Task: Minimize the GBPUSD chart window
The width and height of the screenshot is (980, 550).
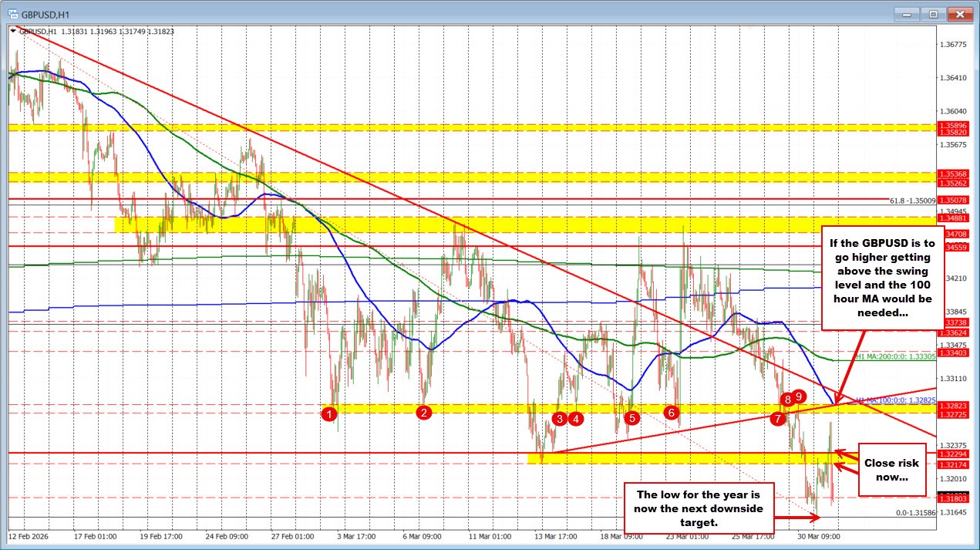Action: (907, 14)
